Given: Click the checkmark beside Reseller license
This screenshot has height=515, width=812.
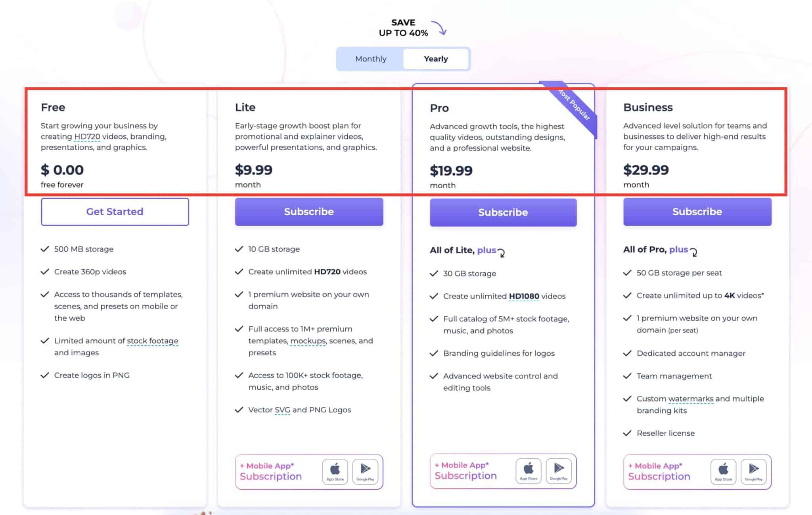Looking at the screenshot, I should [628, 433].
